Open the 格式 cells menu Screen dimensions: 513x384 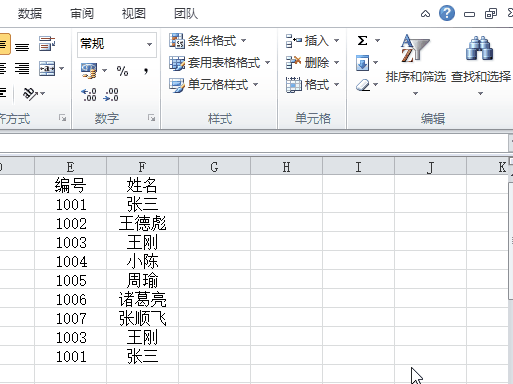pyautogui.click(x=313, y=85)
